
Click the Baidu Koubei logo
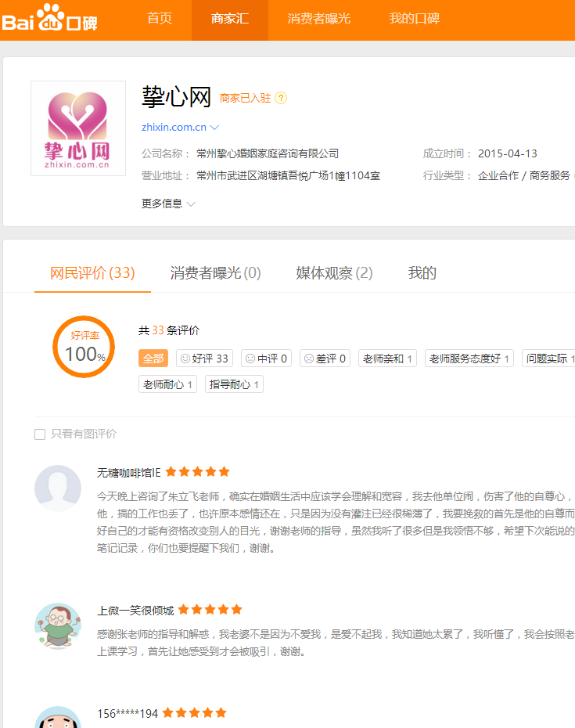point(49,19)
